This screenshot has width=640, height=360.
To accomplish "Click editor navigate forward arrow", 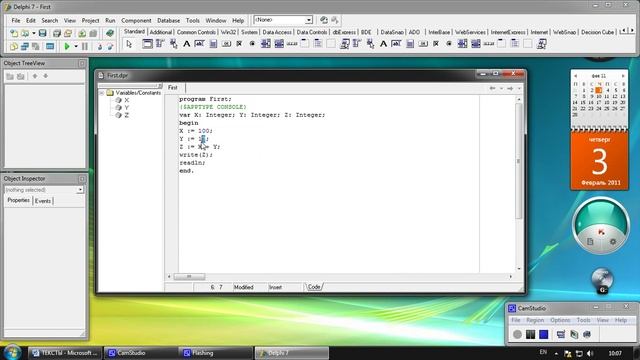I will pos(510,89).
